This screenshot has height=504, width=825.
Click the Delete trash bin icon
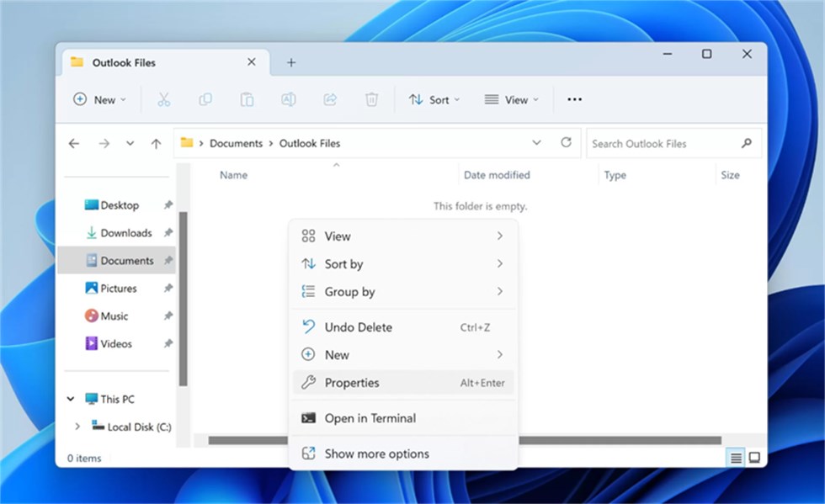tap(371, 99)
